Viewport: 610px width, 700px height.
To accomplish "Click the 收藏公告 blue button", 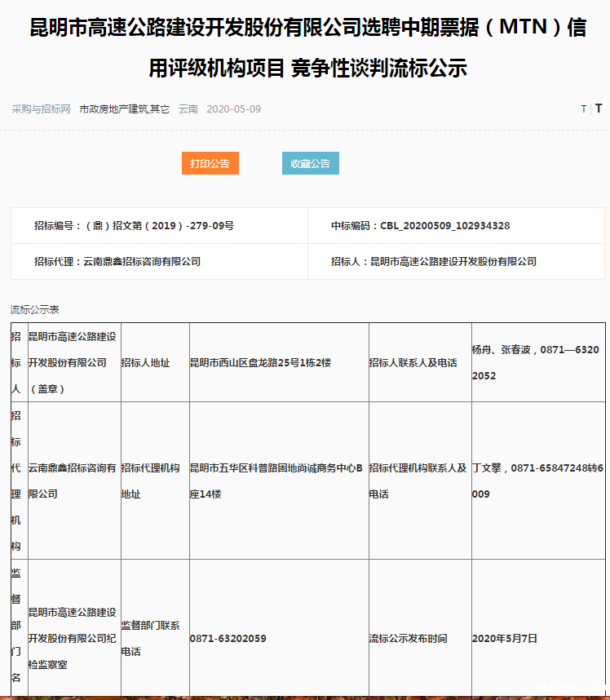I will point(311,163).
